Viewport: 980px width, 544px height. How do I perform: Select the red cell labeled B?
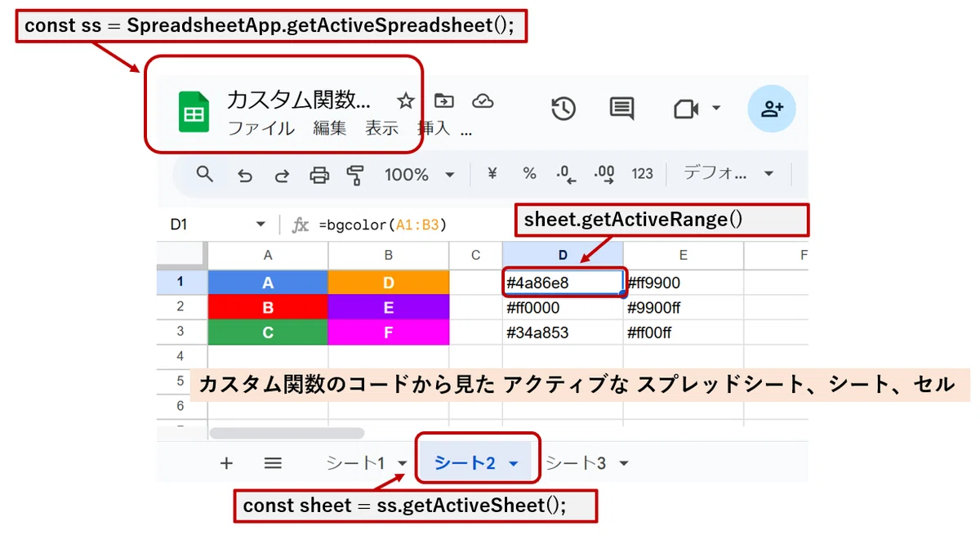point(268,308)
